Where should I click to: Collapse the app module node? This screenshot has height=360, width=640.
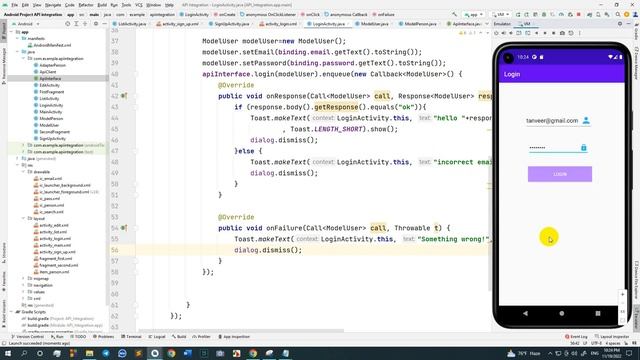click(12, 32)
